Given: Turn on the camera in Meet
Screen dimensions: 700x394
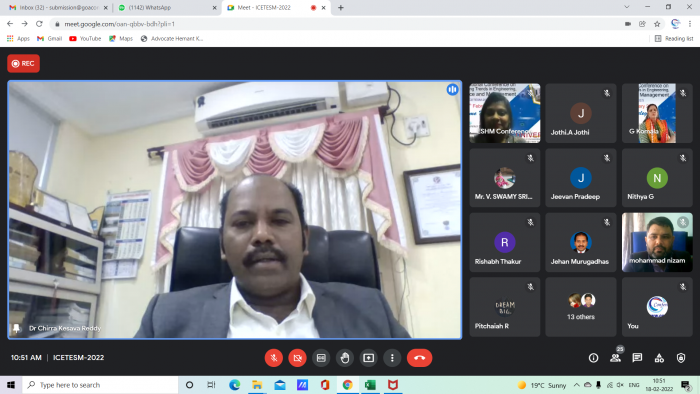Looking at the screenshot, I should coord(297,358).
